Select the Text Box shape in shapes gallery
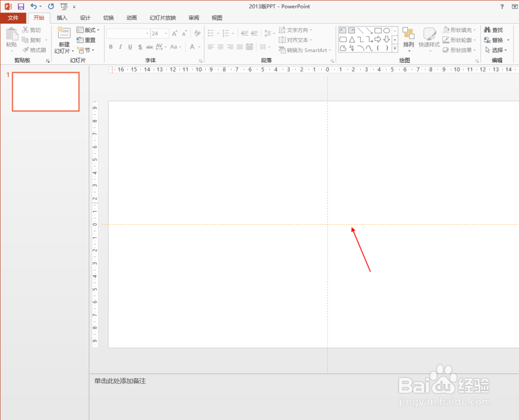The width and height of the screenshot is (519, 420). pyautogui.click(x=343, y=31)
